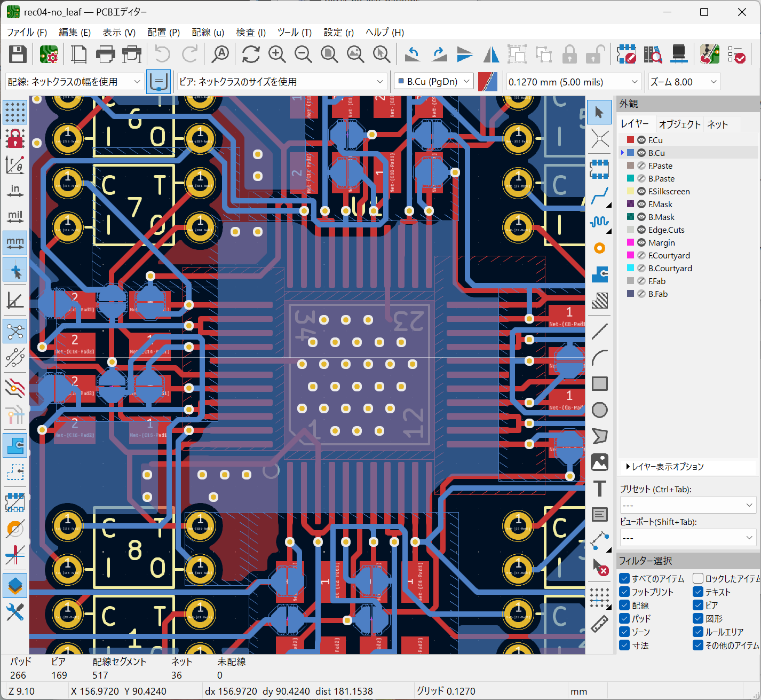Image resolution: width=761 pixels, height=700 pixels.
Task: Switch units to millimeters
Action: pos(15,243)
